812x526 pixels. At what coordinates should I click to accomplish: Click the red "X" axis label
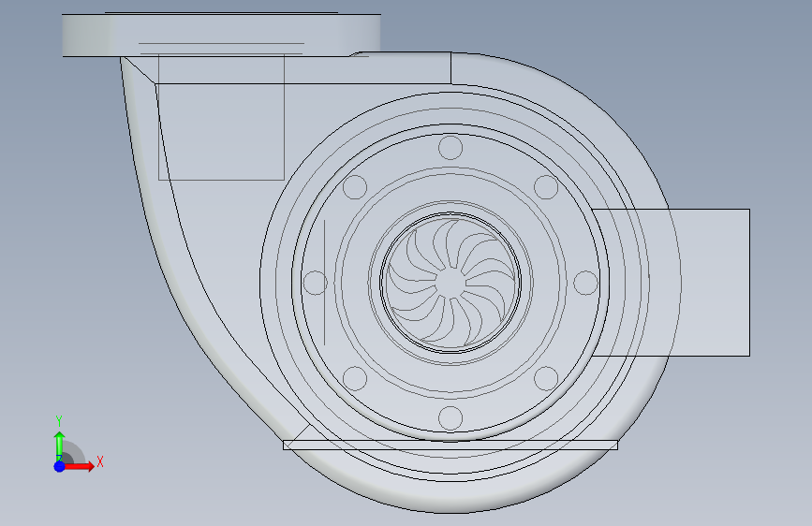click(x=100, y=461)
